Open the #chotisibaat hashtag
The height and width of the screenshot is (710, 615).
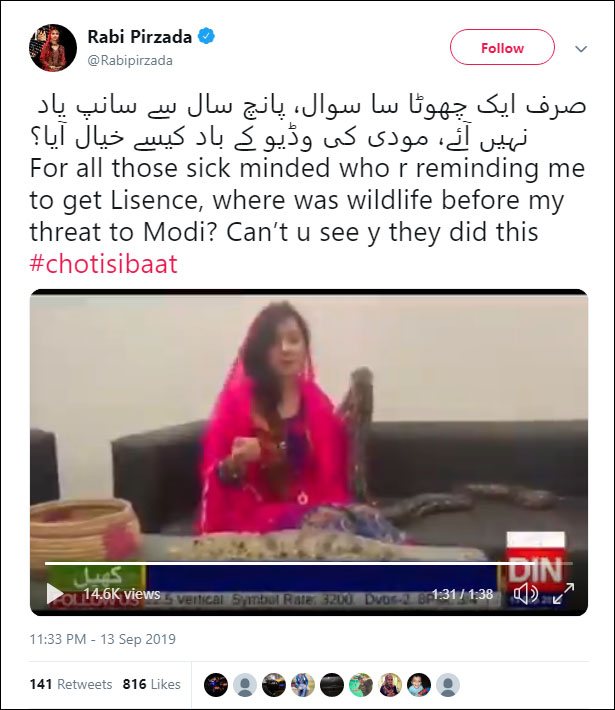point(104,264)
